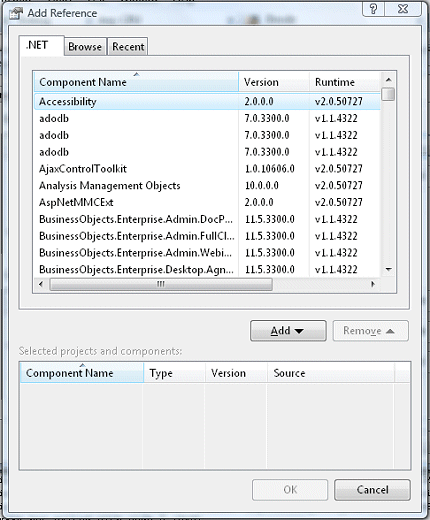
Task: Switch to the Browse tab
Action: coord(85,47)
